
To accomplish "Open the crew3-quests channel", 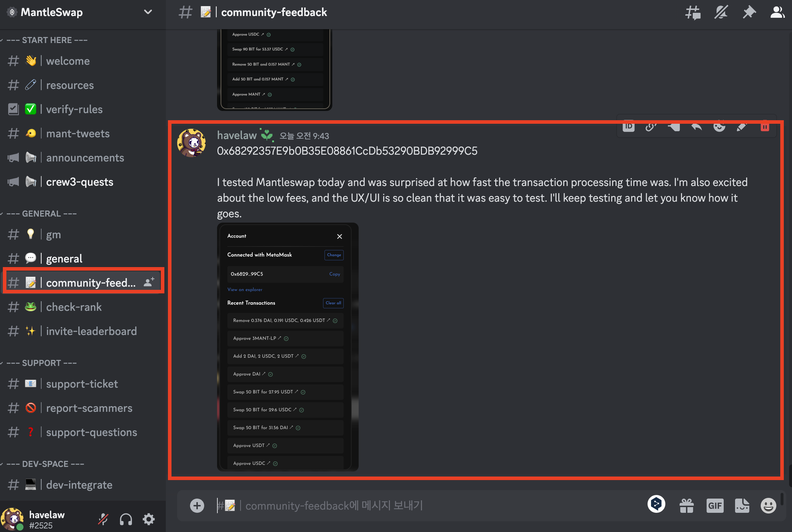I will [x=83, y=182].
